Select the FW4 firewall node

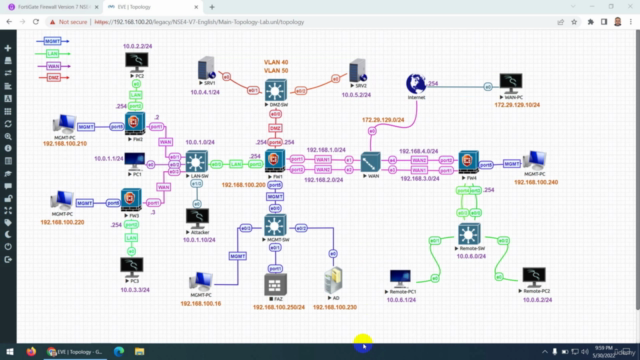(x=469, y=162)
